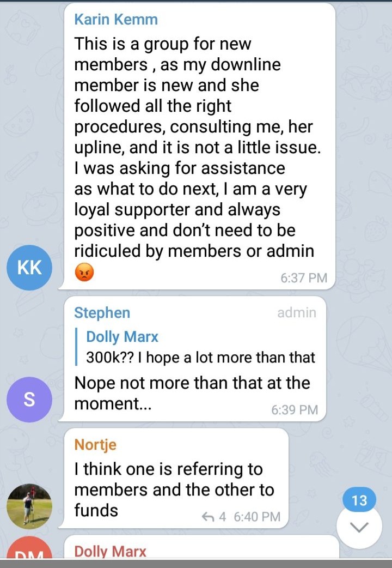Screen dimensions: 392x568
Task: Tap the unread count badge showing 13
Action: [x=359, y=500]
